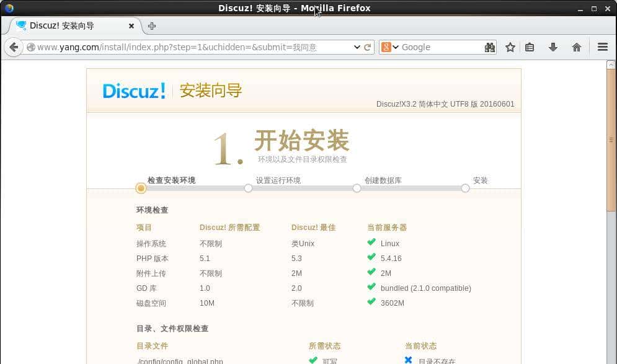Image resolution: width=617 pixels, height=364 pixels.
Task: Bookmark this page with the star icon
Action: [510, 47]
